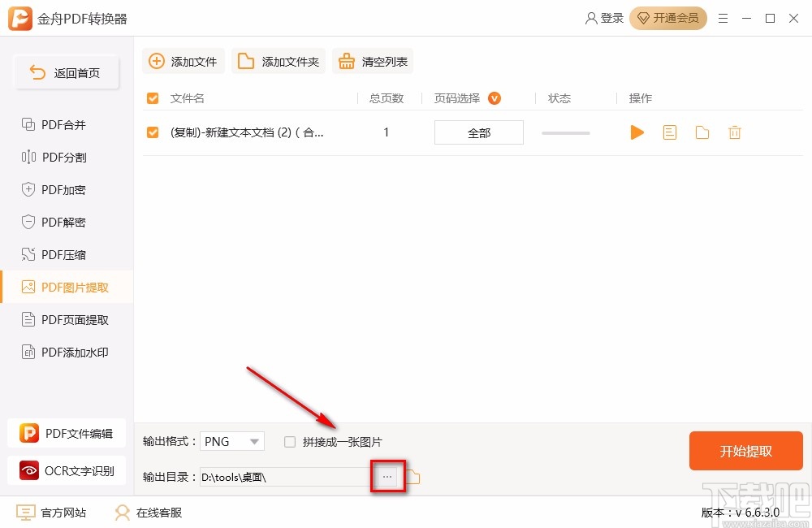Screen dimensions: 812x528
Task: Delete file using trash icon
Action: click(734, 132)
